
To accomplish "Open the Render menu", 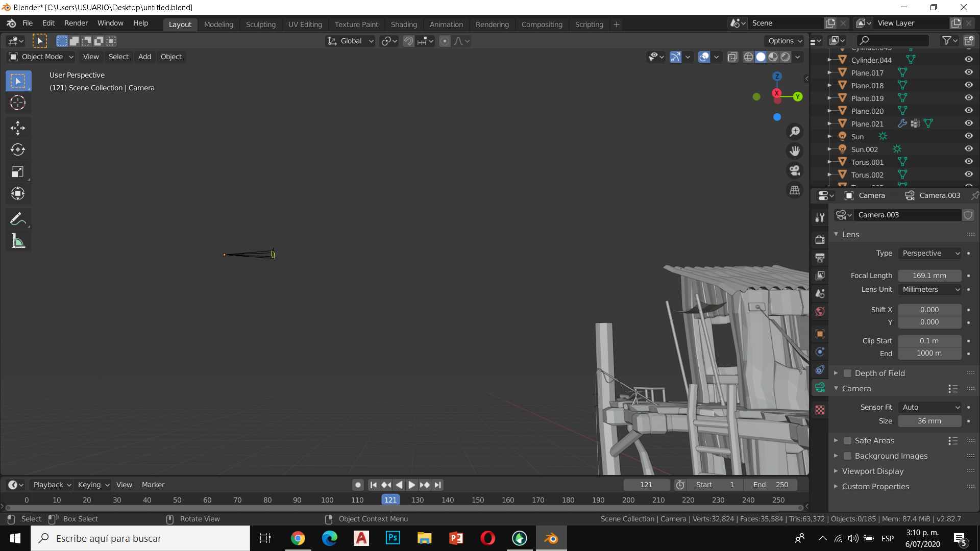I will pyautogui.click(x=76, y=23).
